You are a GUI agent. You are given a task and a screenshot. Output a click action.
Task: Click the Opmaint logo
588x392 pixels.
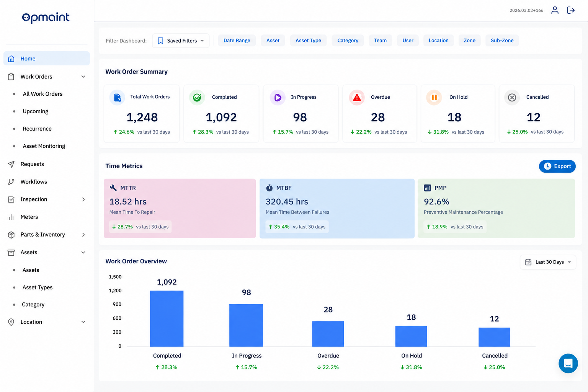(x=46, y=18)
